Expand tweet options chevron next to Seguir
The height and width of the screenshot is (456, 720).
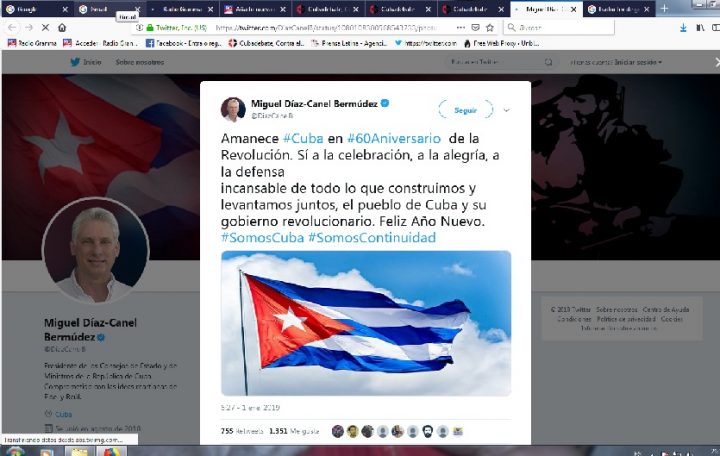(x=506, y=110)
